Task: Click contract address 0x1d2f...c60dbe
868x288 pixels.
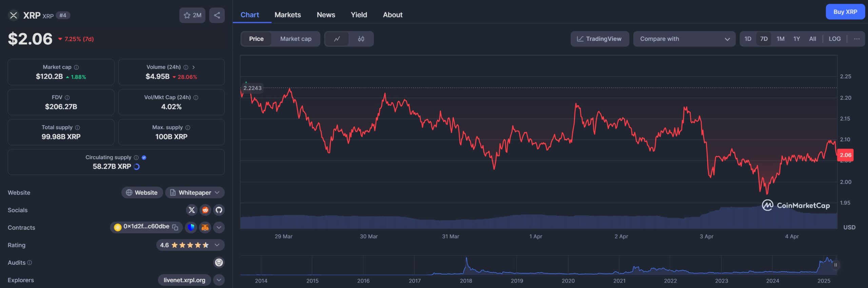Action: click(146, 227)
